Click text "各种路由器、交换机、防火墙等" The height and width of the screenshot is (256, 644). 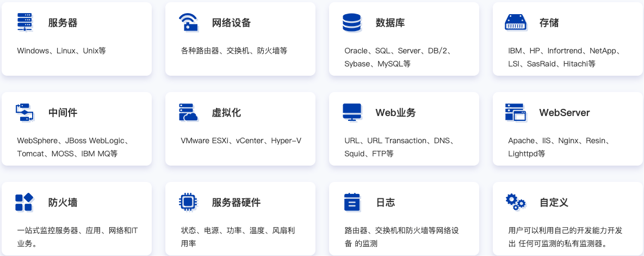(x=234, y=51)
